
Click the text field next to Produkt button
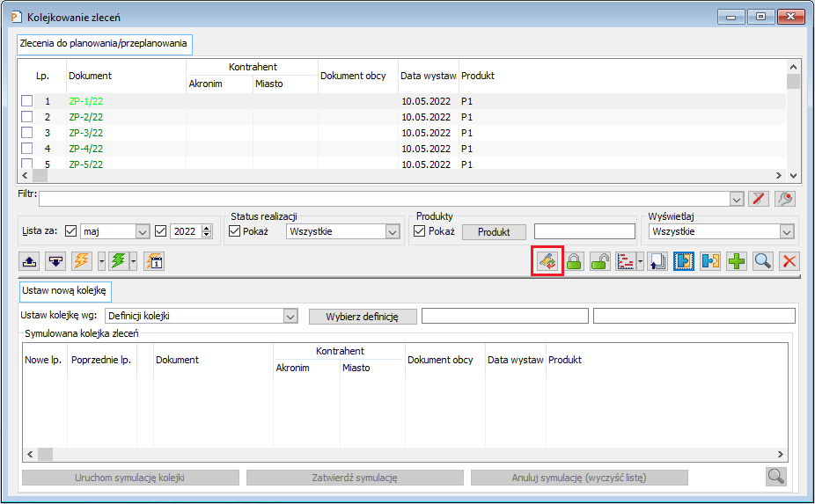click(x=584, y=231)
